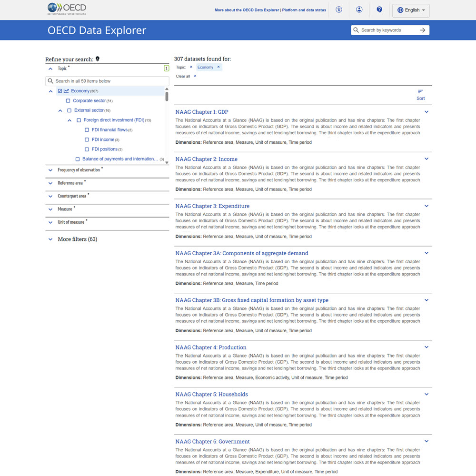Check the FDI income checkbox

(x=87, y=139)
